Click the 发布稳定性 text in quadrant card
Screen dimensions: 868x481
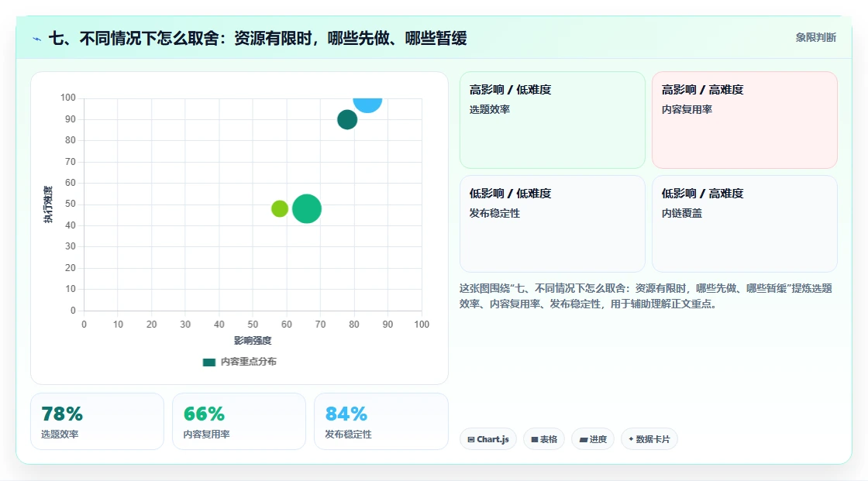point(494,213)
